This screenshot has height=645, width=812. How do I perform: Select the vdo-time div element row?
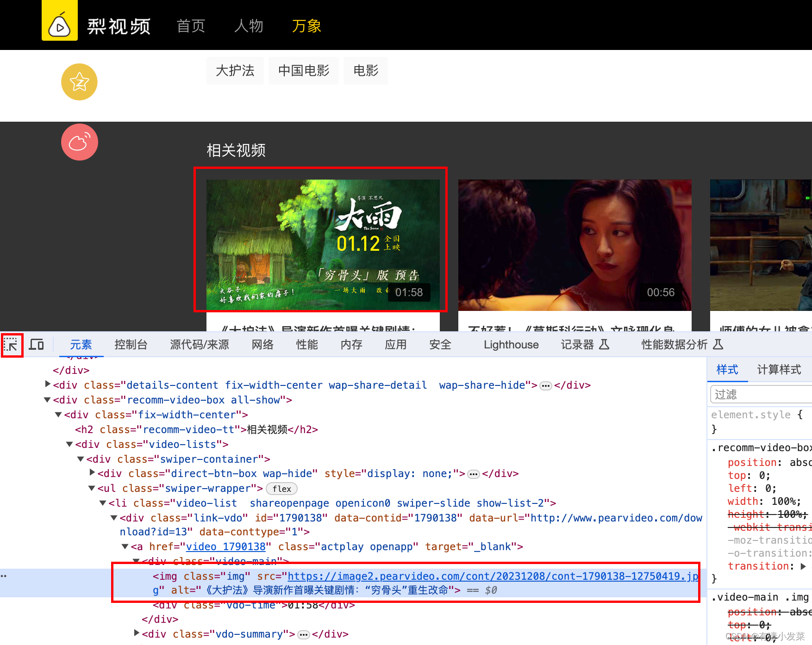point(254,605)
